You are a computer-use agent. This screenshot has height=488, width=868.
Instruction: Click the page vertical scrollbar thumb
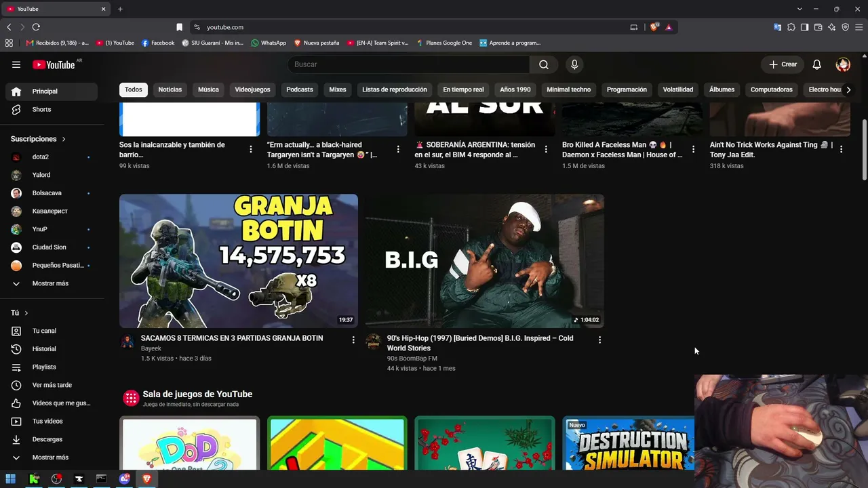[864, 149]
